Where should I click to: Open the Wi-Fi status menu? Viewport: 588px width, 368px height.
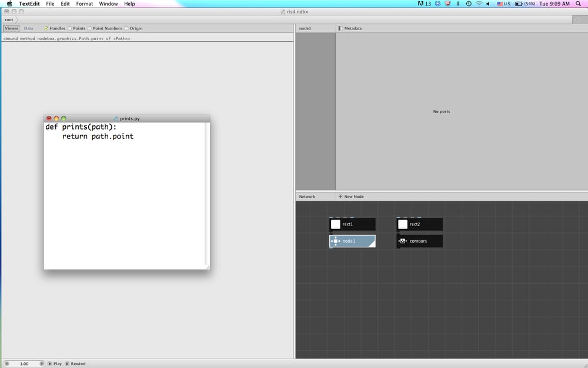click(x=479, y=4)
